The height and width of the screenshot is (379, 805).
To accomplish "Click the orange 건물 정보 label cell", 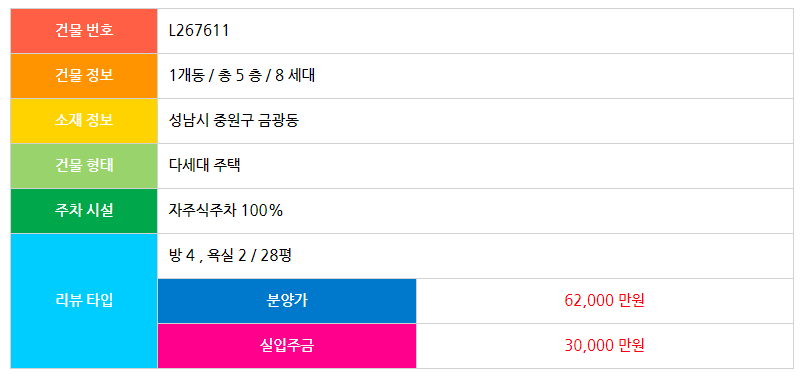I will click(84, 76).
